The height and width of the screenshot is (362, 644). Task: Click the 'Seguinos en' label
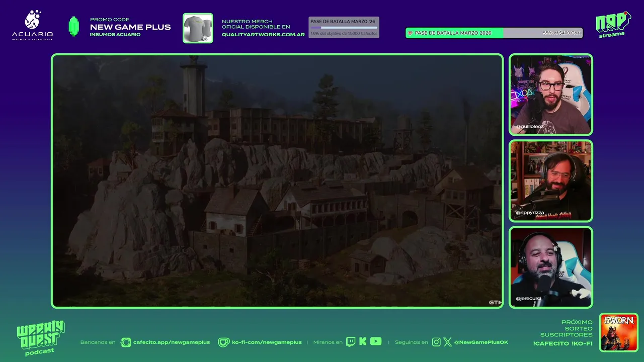(411, 342)
